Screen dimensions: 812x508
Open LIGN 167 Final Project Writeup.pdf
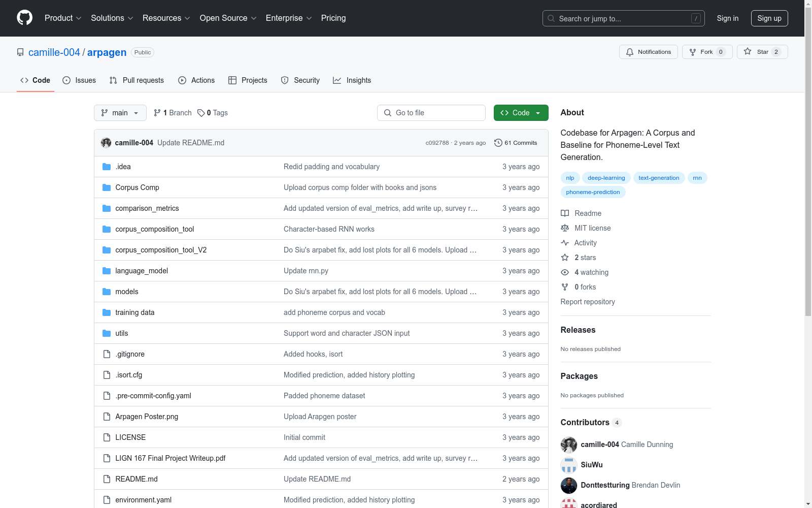tap(170, 458)
